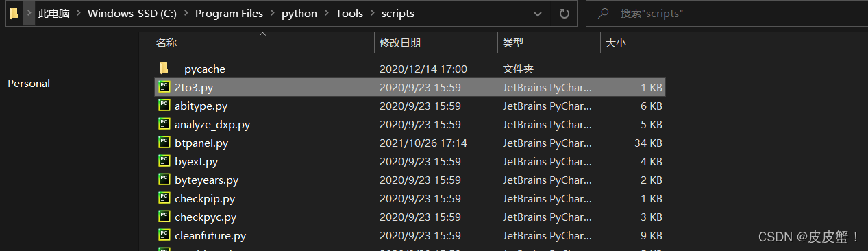The width and height of the screenshot is (868, 251).
Task: Click the PyCharm icon of byteyears.py
Action: [164, 180]
